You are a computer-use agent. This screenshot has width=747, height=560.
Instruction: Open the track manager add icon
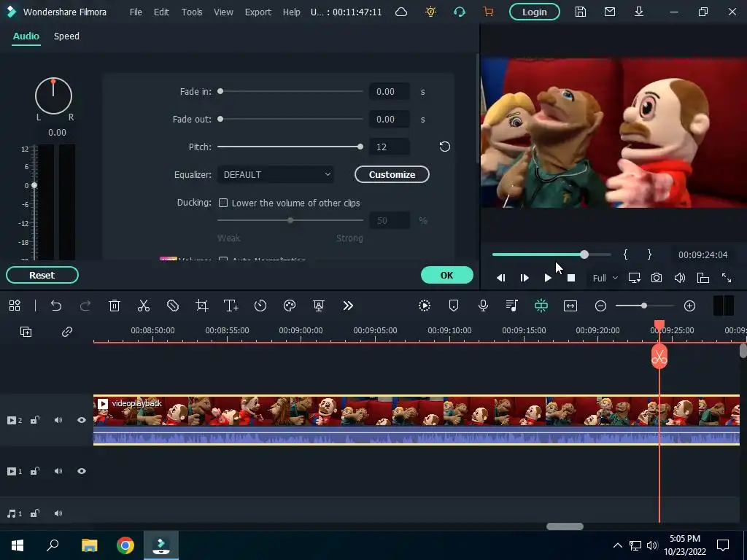pyautogui.click(x=26, y=332)
